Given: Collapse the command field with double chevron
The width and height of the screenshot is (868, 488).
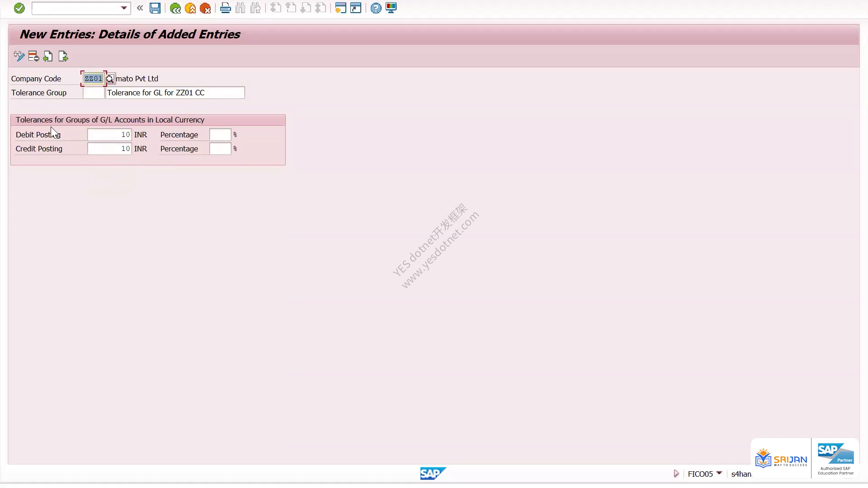Looking at the screenshot, I should pyautogui.click(x=140, y=8).
